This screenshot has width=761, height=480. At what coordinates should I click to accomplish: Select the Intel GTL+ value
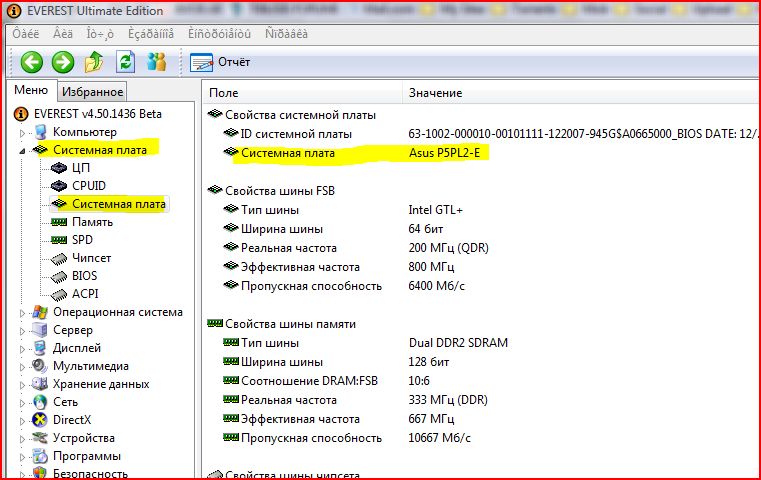tap(435, 210)
